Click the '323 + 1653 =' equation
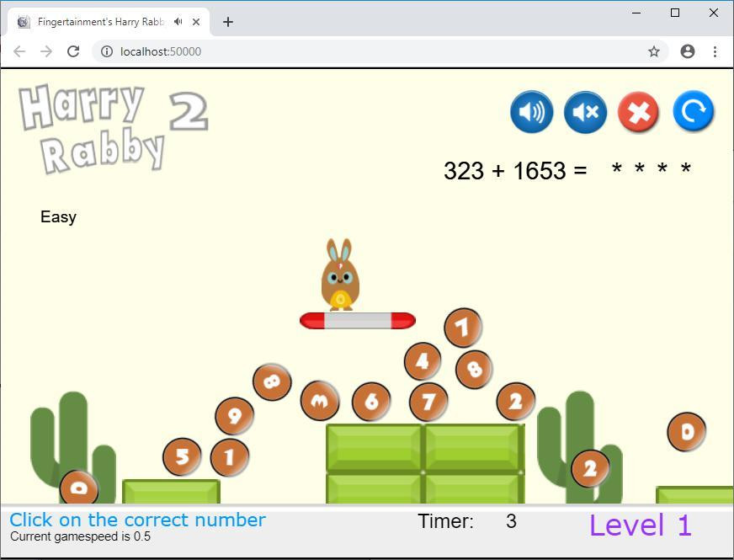The width and height of the screenshot is (734, 560). pyautogui.click(x=515, y=170)
